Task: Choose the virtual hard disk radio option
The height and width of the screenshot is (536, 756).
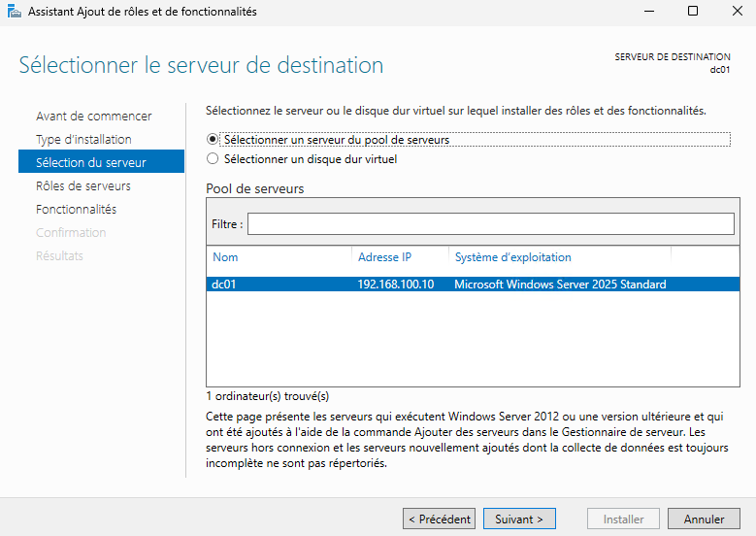Action: (213, 158)
